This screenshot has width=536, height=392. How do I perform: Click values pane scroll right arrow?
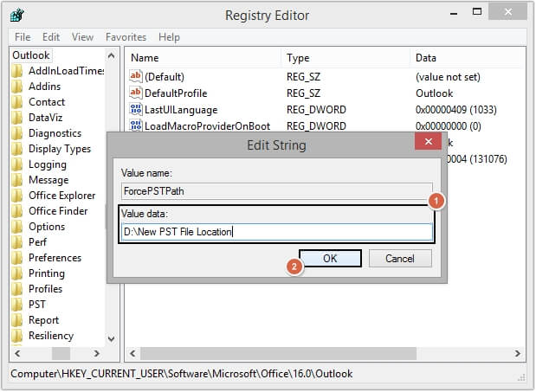(518, 353)
